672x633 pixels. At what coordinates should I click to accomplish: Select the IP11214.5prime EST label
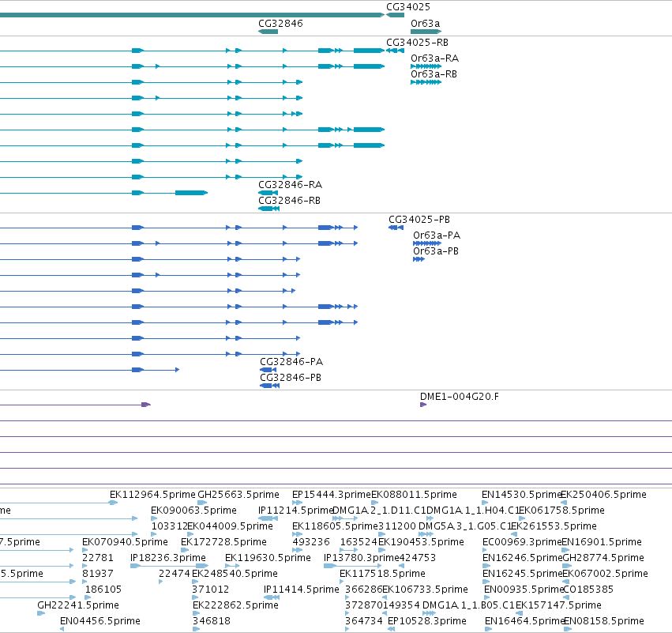pyautogui.click(x=295, y=511)
